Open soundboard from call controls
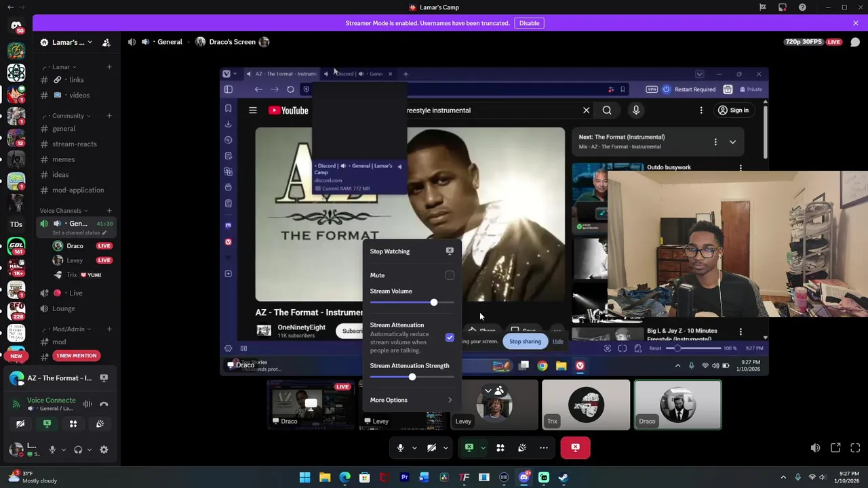This screenshot has width=868, height=488. [522, 447]
